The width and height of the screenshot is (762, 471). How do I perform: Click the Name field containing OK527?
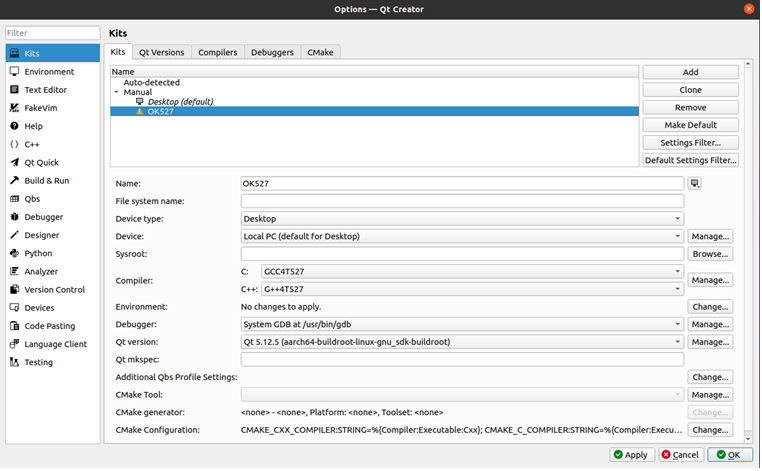pos(462,183)
